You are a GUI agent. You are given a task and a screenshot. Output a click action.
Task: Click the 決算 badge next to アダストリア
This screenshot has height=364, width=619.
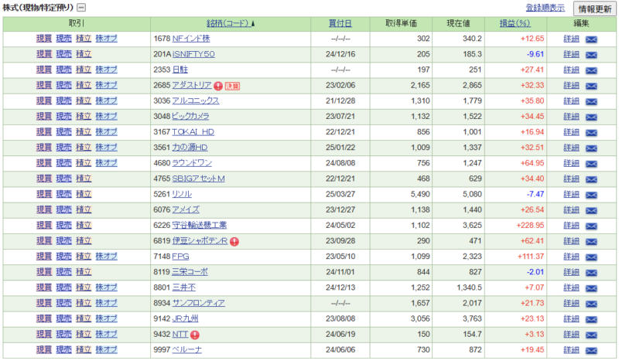pyautogui.click(x=232, y=86)
